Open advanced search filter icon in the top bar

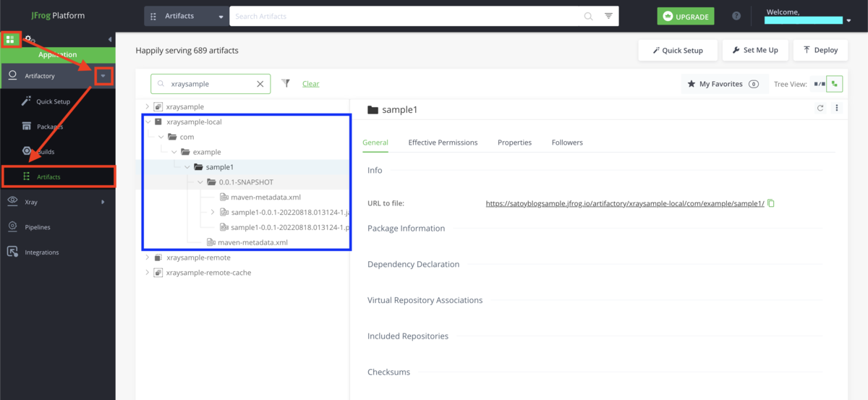point(608,16)
